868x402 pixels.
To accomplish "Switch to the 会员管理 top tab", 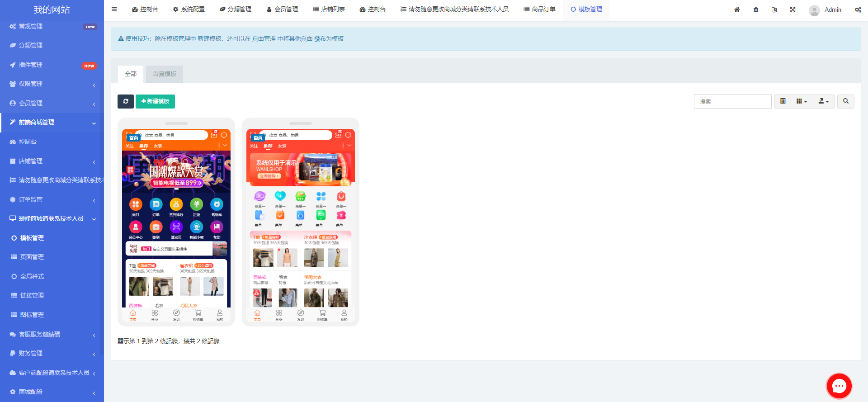I will (x=283, y=9).
